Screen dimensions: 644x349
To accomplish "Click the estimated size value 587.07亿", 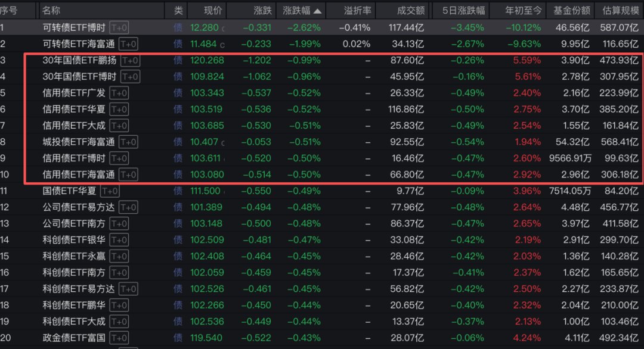I will pos(620,27).
